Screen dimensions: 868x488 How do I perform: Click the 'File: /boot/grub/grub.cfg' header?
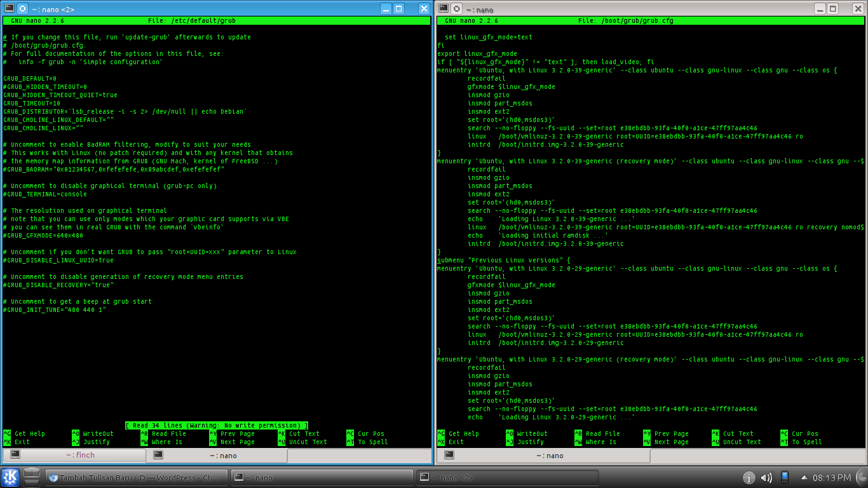626,20
